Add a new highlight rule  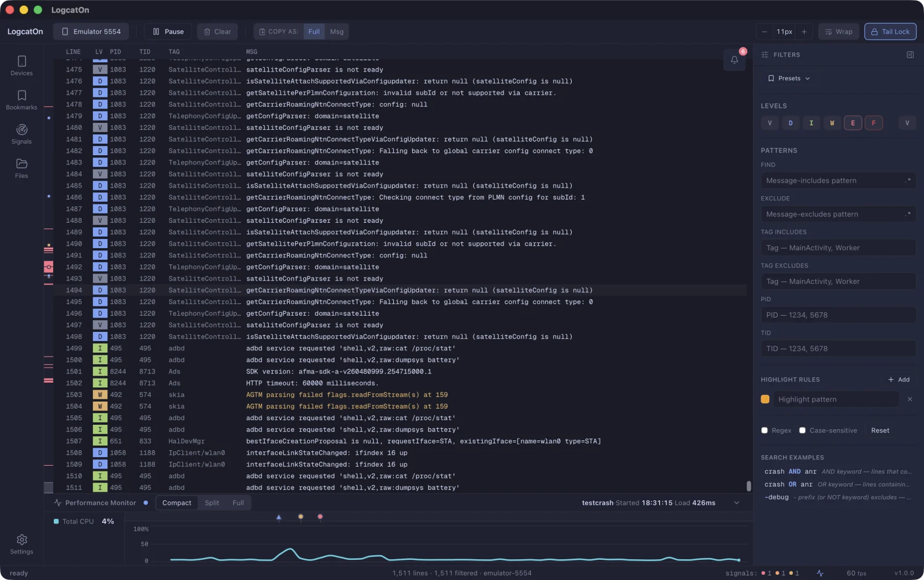tap(899, 380)
